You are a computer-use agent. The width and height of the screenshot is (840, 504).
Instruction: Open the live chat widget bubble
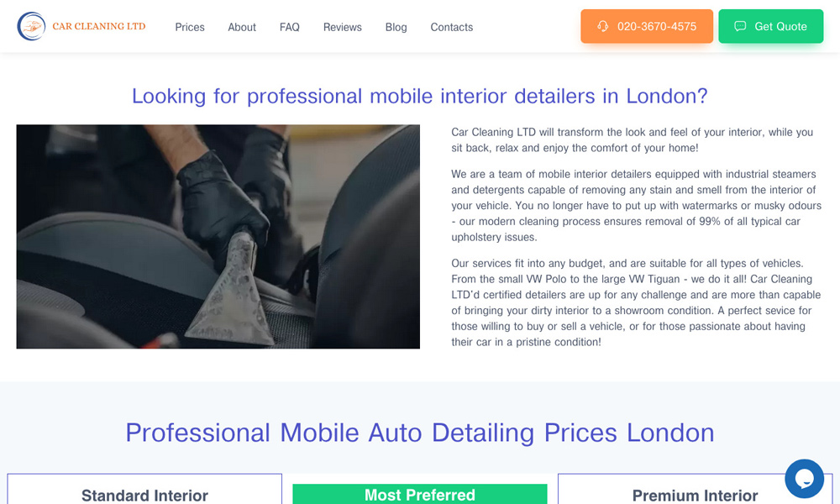(804, 478)
